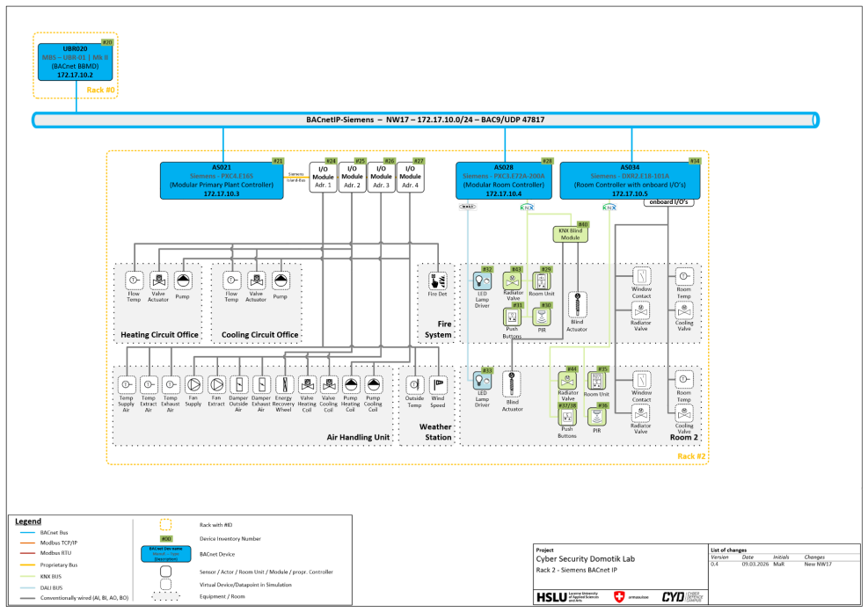
Task: Select the AS028 Modular Room Controller box
Action: point(504,180)
